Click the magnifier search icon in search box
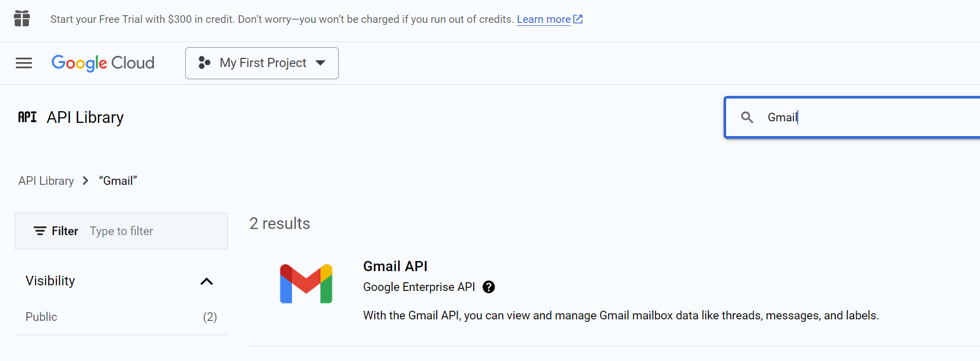The width and height of the screenshot is (980, 361). (747, 117)
